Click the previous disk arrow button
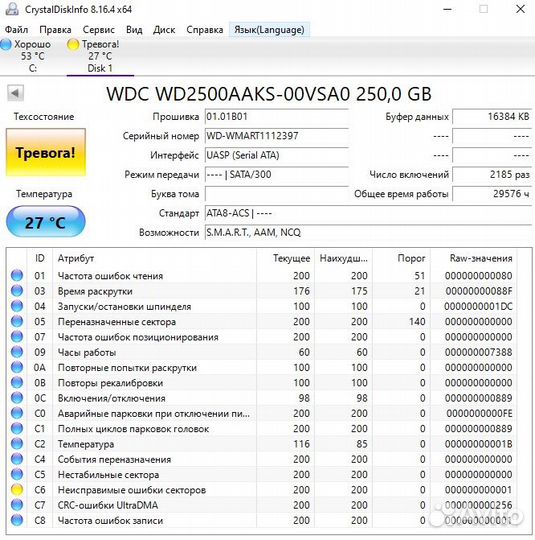Viewport: 535px width, 540px height. (x=16, y=93)
